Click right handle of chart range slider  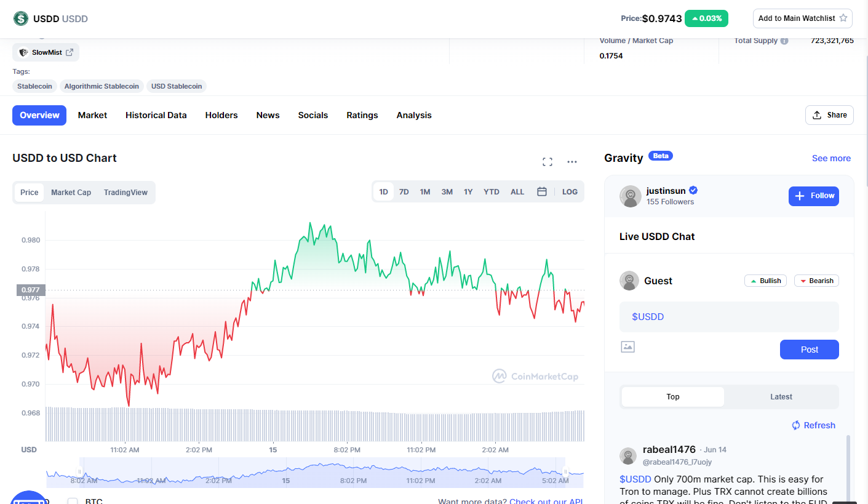coord(565,472)
